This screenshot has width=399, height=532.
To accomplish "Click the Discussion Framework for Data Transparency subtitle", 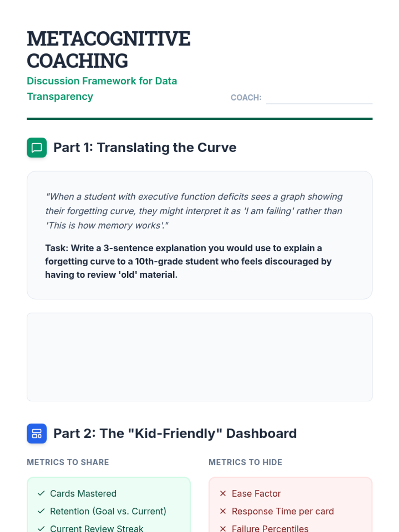I will click(102, 89).
